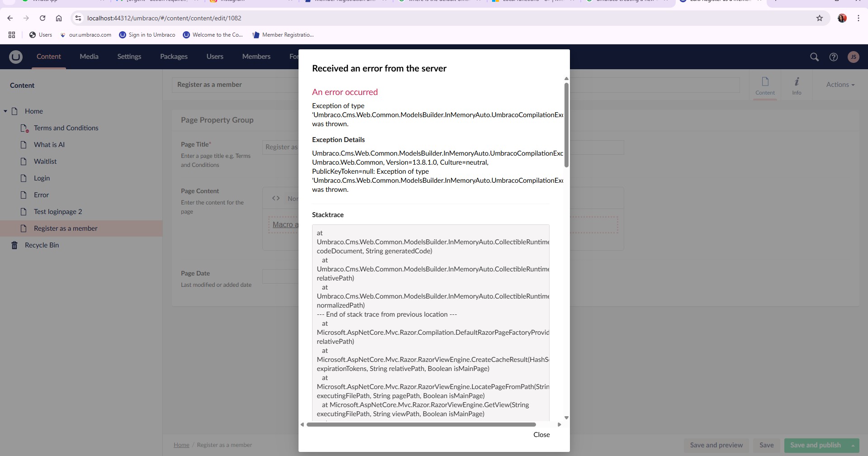Image resolution: width=868 pixels, height=456 pixels.
Task: Click the Stacktrace heading text
Action: pyautogui.click(x=328, y=215)
